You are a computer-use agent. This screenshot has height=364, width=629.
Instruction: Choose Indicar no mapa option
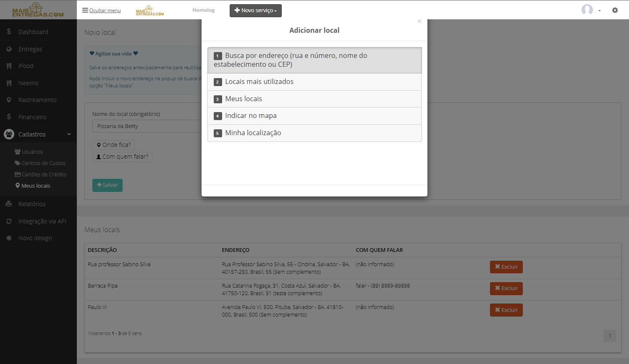[314, 116]
